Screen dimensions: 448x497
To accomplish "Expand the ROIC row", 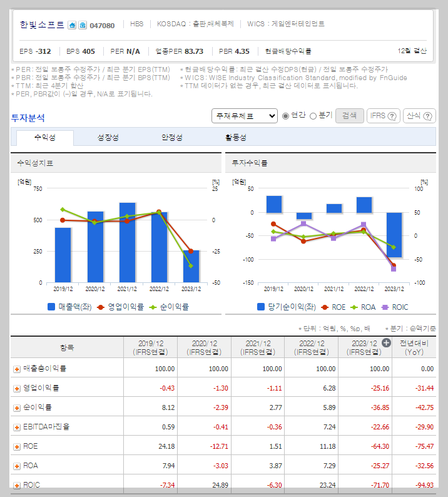I will click(17, 486).
